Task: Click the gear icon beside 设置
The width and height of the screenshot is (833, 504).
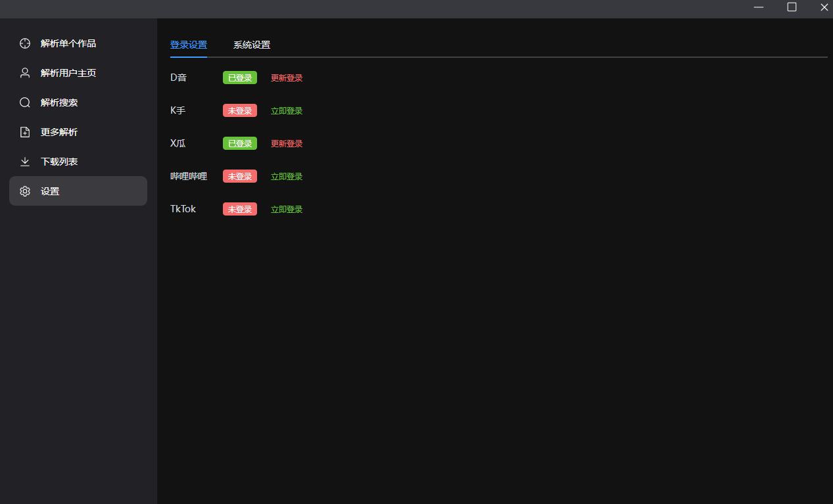Action: click(x=25, y=191)
